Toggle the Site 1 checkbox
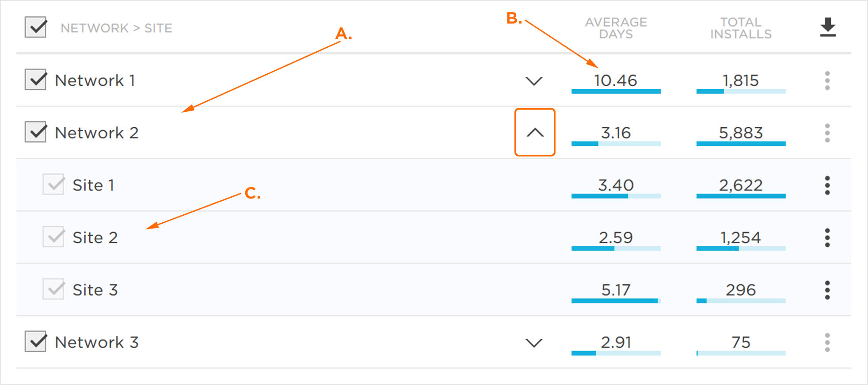Screen dimensions: 868x385 click(53, 184)
